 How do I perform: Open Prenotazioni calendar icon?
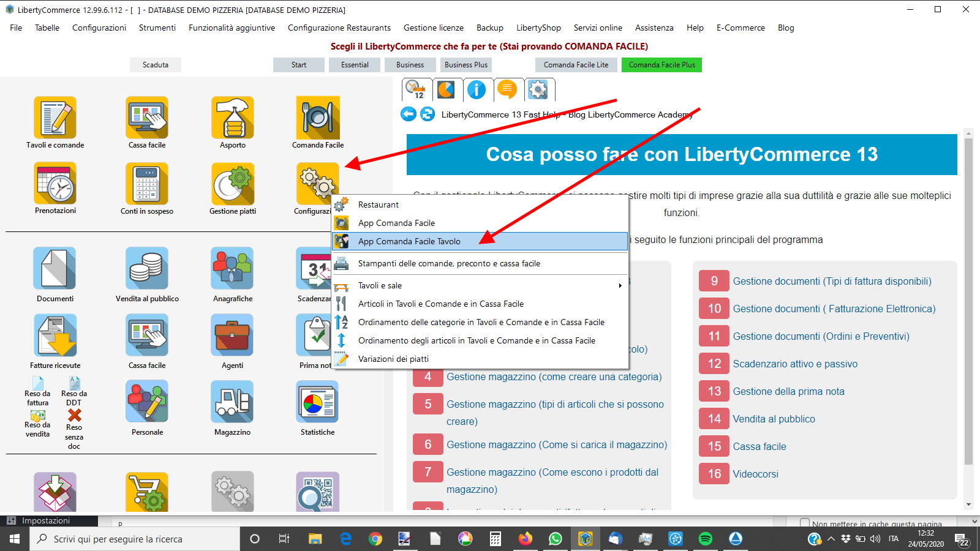point(55,183)
